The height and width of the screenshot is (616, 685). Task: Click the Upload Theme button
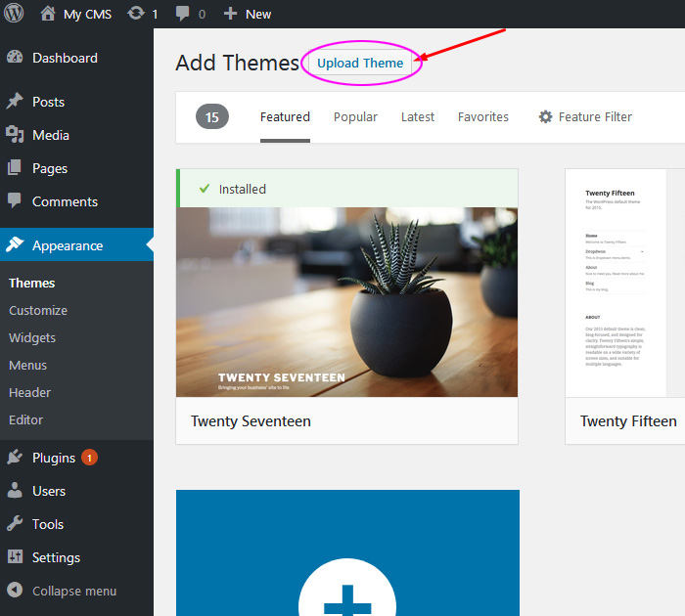[360, 63]
